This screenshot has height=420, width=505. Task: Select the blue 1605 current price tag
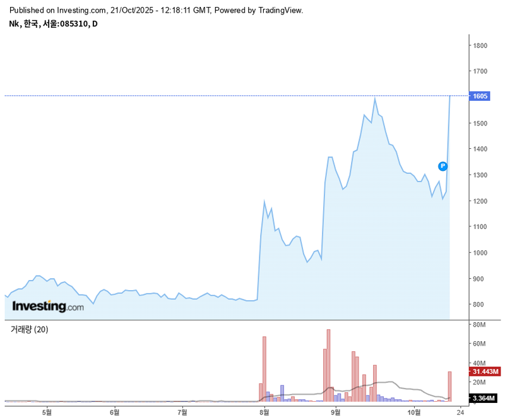481,96
